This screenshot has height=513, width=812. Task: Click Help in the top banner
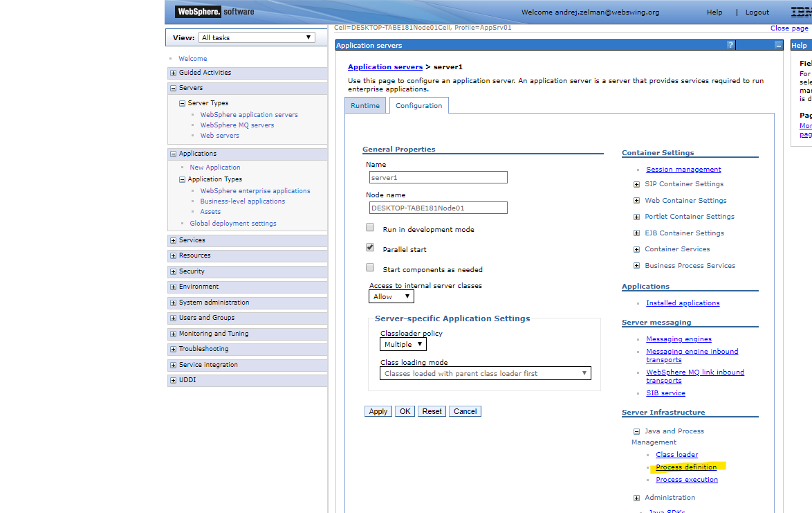tap(714, 12)
